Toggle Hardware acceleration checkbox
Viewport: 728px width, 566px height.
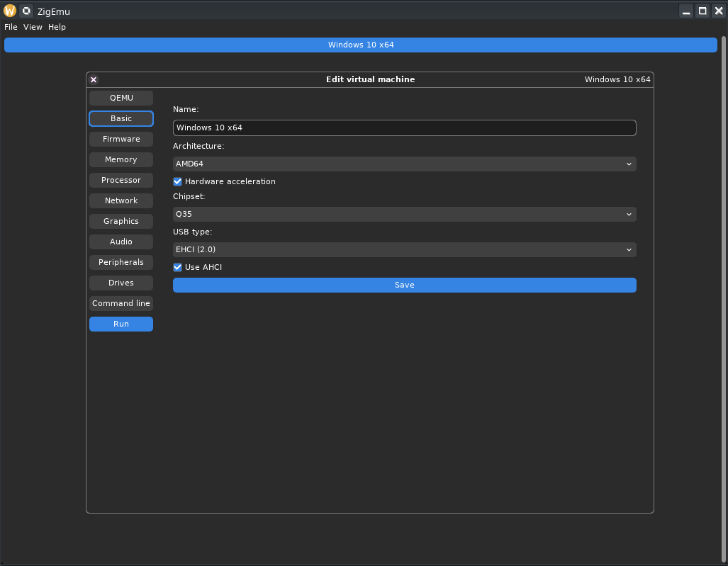click(177, 181)
